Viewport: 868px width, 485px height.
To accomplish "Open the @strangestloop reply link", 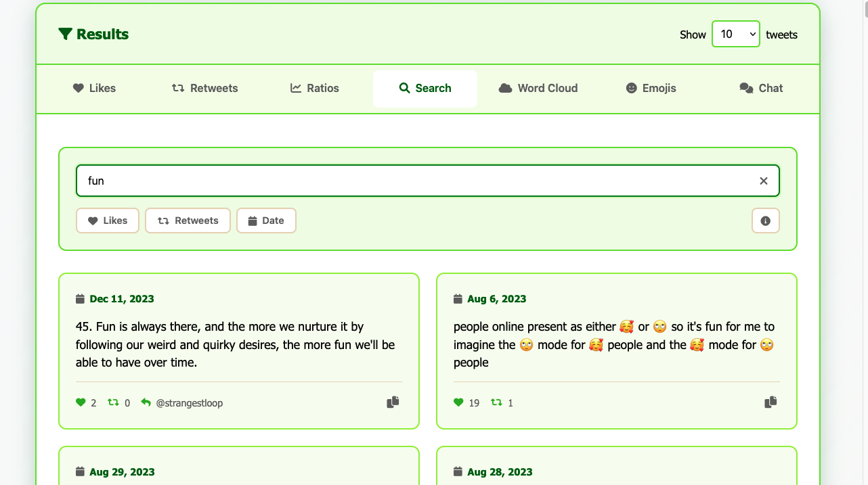I will point(190,403).
